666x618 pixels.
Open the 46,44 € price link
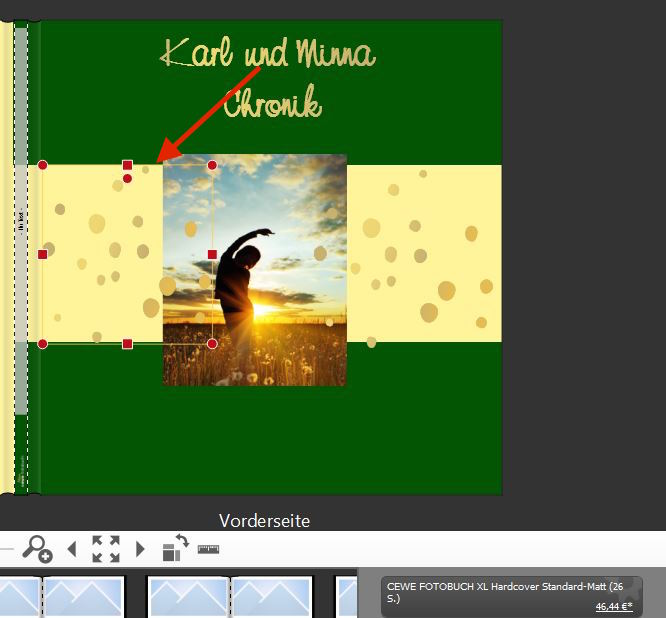[x=613, y=607]
